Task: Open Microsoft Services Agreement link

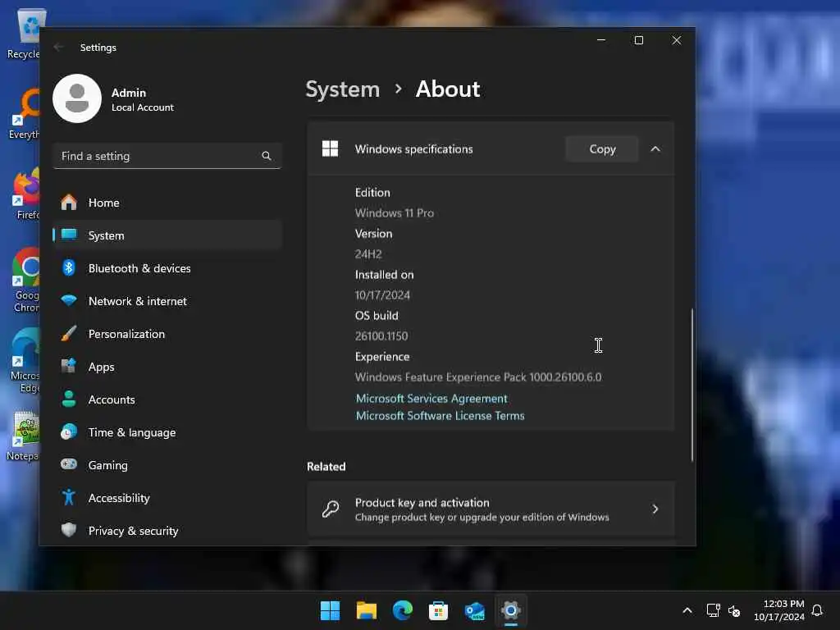Action: pos(431,399)
